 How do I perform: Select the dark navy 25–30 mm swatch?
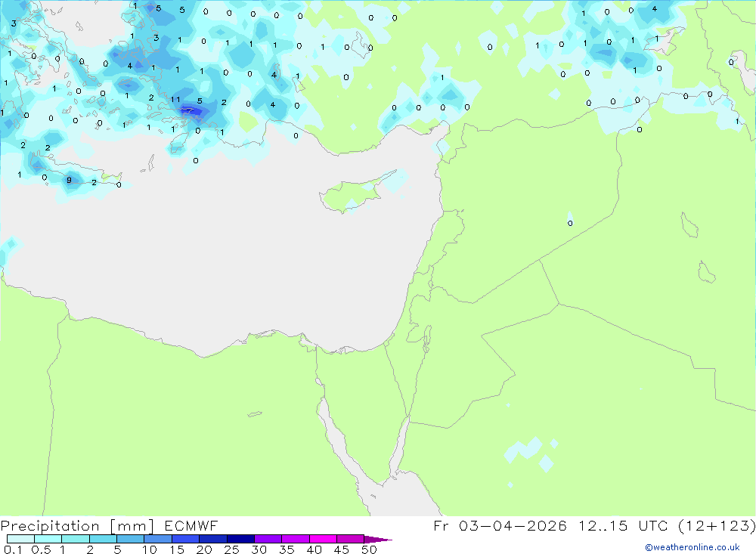coord(240,539)
